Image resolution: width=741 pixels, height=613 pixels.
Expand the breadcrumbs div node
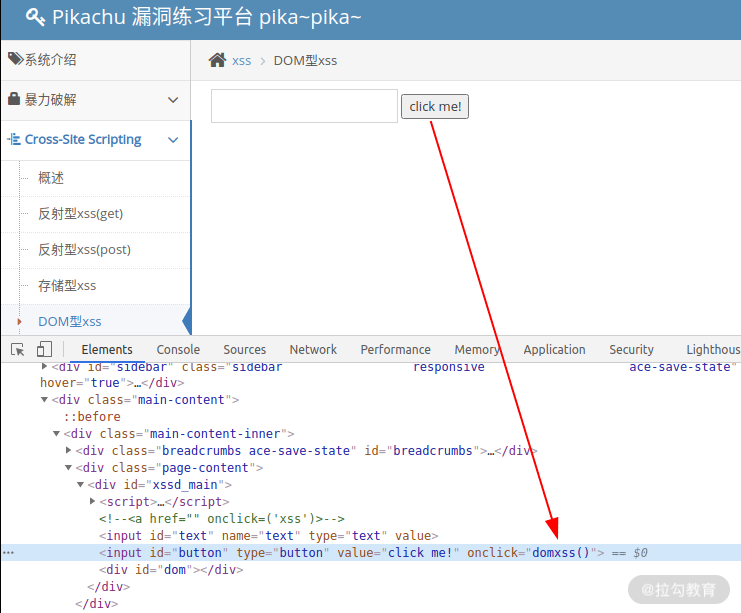point(69,450)
